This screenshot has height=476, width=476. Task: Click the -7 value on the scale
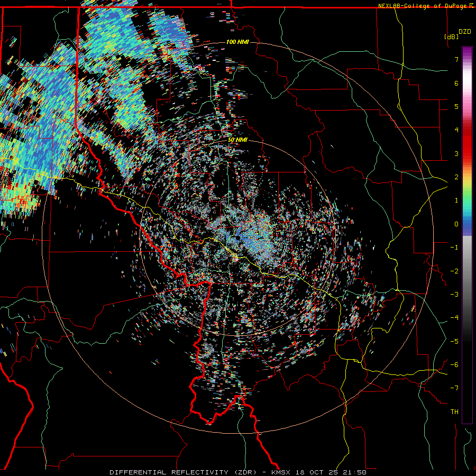[454, 388]
